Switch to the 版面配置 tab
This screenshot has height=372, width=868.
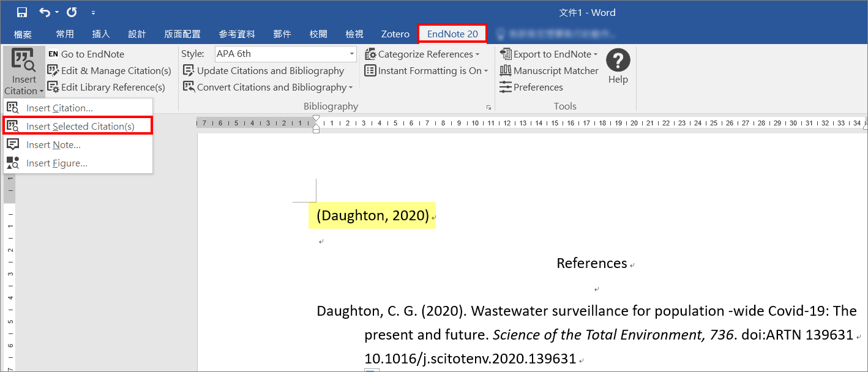click(182, 34)
